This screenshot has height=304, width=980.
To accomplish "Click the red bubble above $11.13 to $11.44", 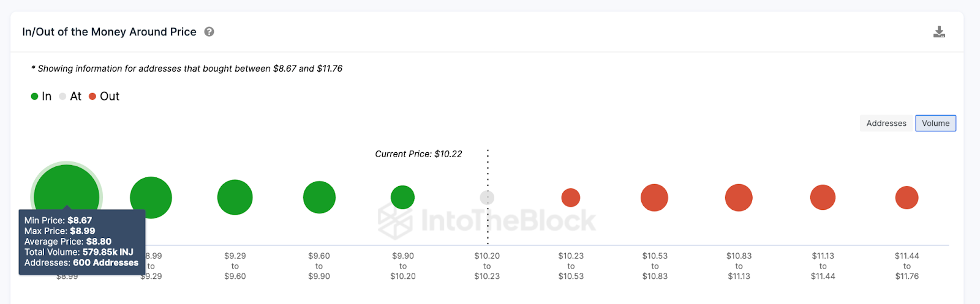I will (x=823, y=198).
